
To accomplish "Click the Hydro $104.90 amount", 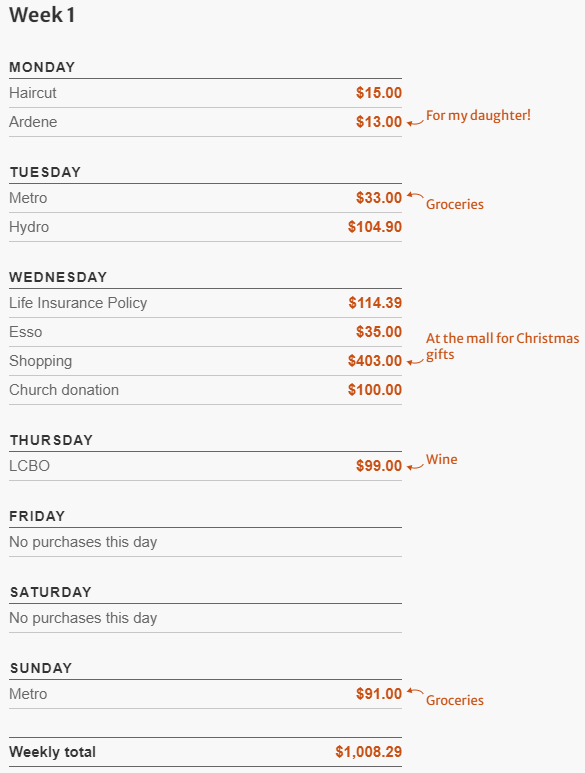I will tap(375, 227).
